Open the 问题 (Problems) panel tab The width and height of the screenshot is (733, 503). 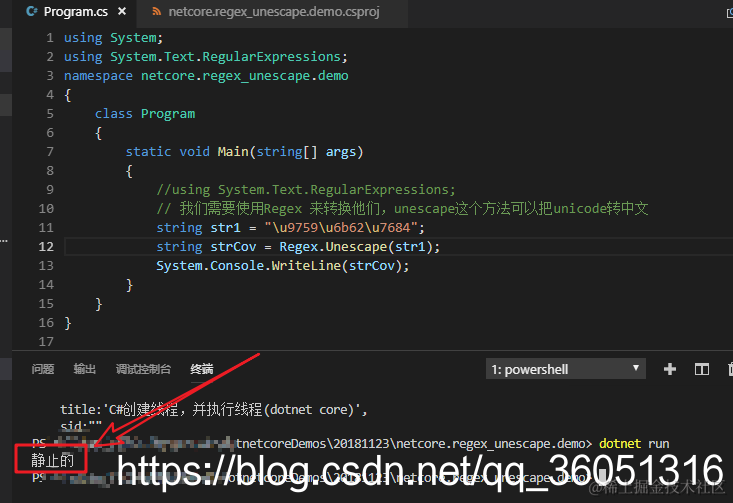click(x=43, y=369)
